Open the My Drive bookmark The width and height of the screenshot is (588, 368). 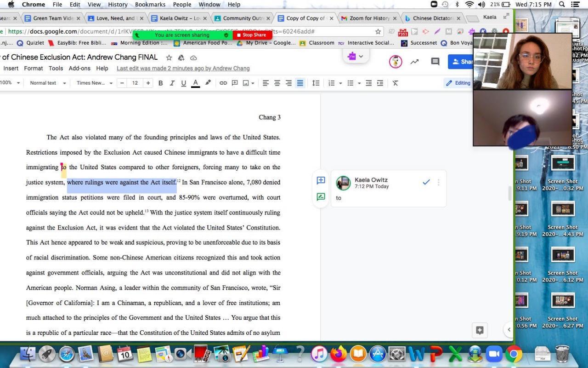coord(266,43)
